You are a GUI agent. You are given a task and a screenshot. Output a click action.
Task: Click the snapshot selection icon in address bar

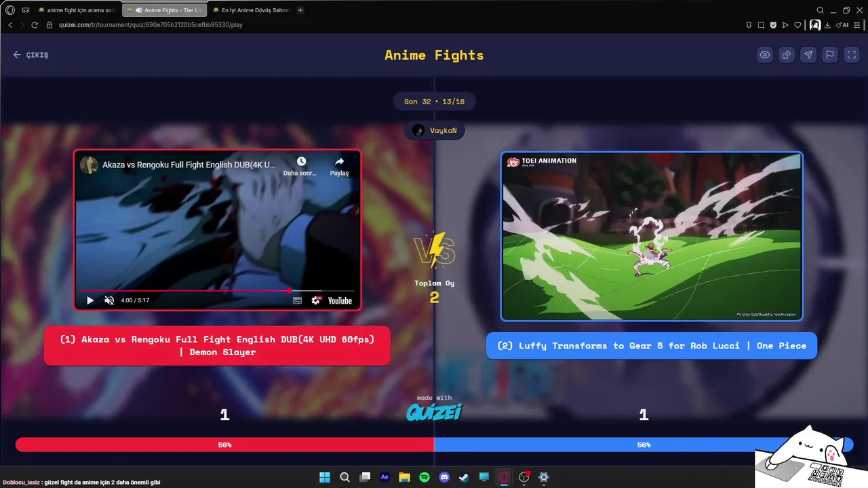pyautogui.click(x=761, y=25)
